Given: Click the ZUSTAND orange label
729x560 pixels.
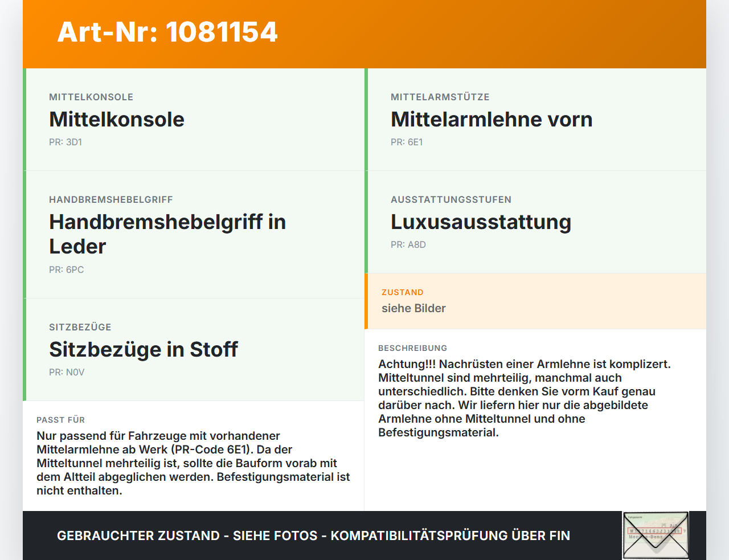Looking at the screenshot, I should (x=403, y=292).
